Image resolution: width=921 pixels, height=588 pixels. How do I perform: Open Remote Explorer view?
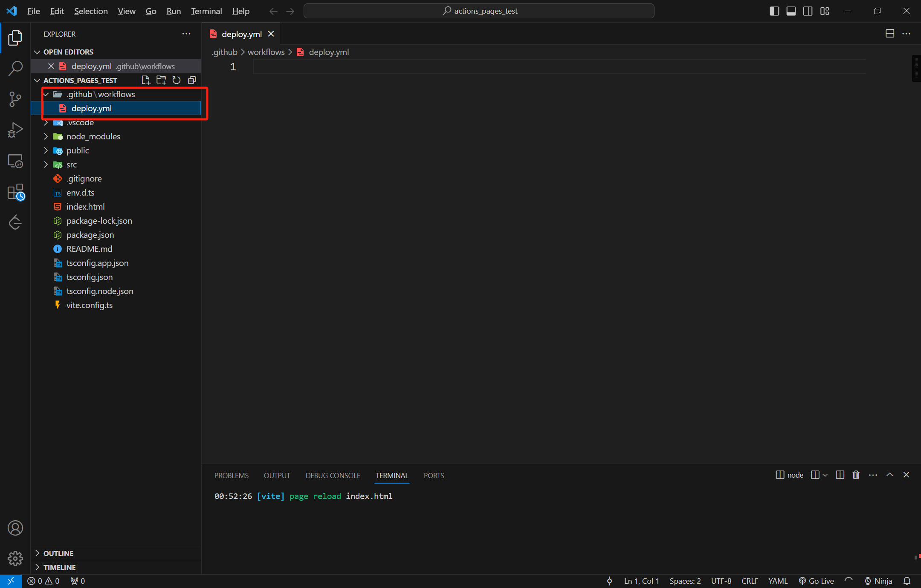pyautogui.click(x=15, y=161)
